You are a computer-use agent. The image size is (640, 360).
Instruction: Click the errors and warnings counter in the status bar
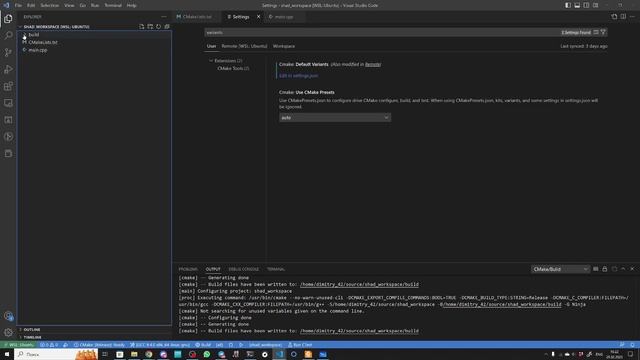click(x=49, y=345)
